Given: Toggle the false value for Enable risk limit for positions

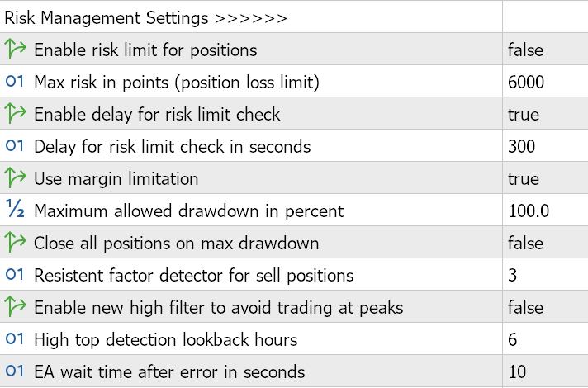Looking at the screenshot, I should click(526, 50).
